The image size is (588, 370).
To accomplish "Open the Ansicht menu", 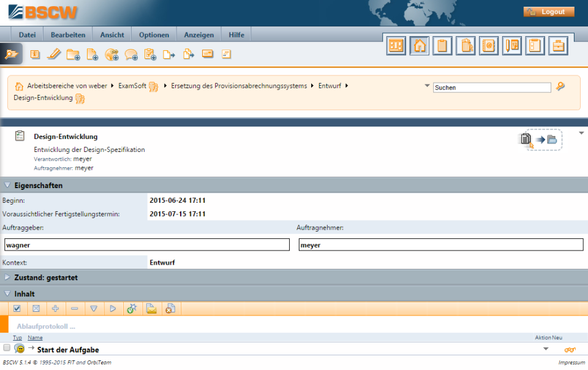I will pos(111,35).
